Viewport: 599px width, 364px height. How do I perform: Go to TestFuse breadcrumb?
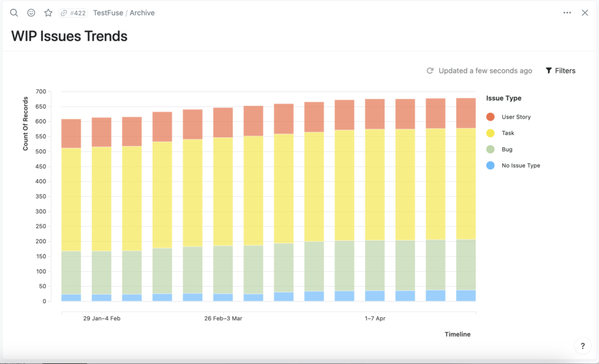[108, 13]
